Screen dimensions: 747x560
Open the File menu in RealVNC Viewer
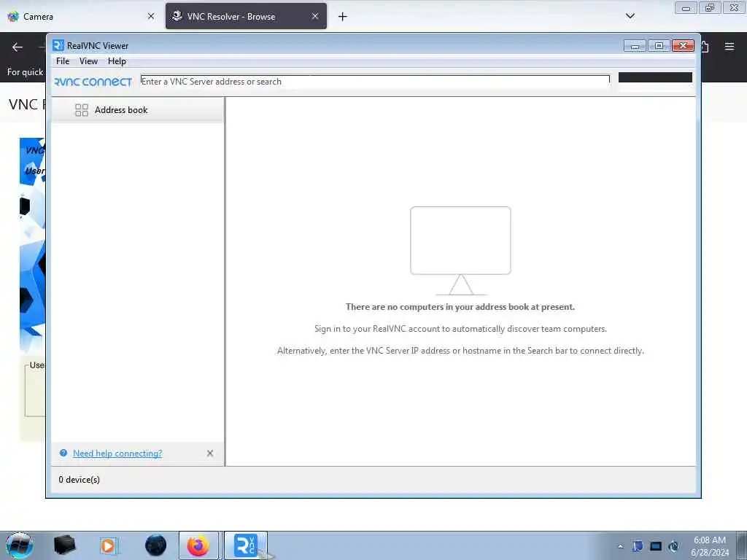(x=63, y=61)
